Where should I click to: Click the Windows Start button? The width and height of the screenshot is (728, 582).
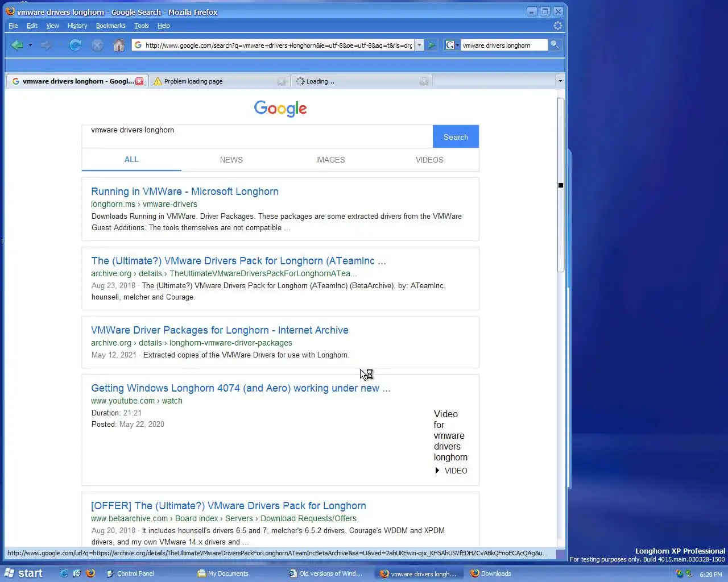tap(24, 573)
